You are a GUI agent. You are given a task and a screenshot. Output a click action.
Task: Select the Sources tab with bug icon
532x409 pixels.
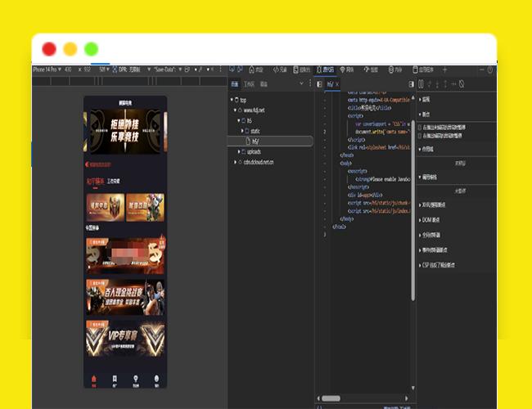coord(325,70)
